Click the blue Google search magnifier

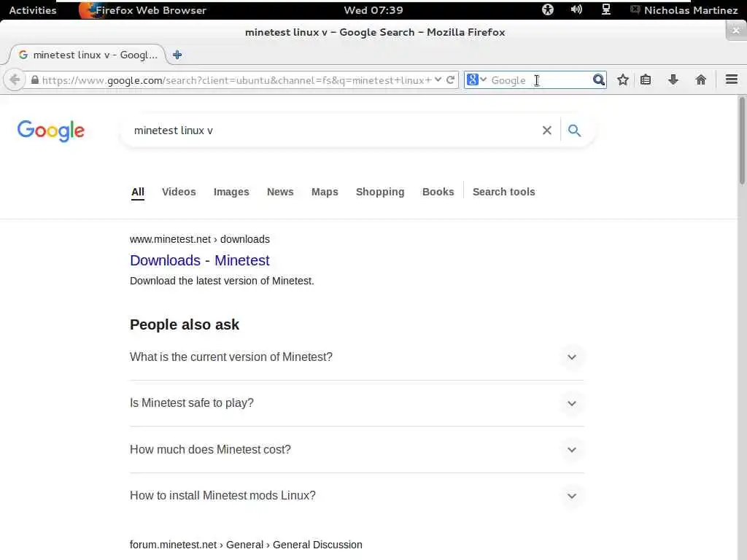574,130
